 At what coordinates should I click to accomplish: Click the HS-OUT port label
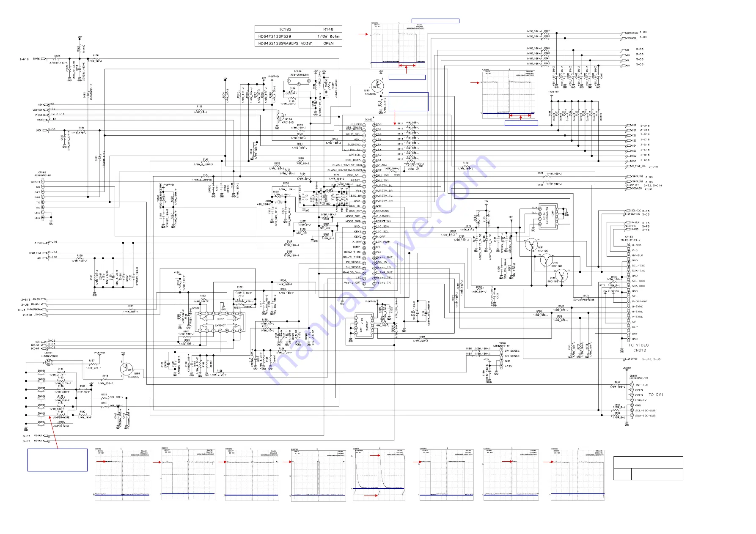pos(38,441)
